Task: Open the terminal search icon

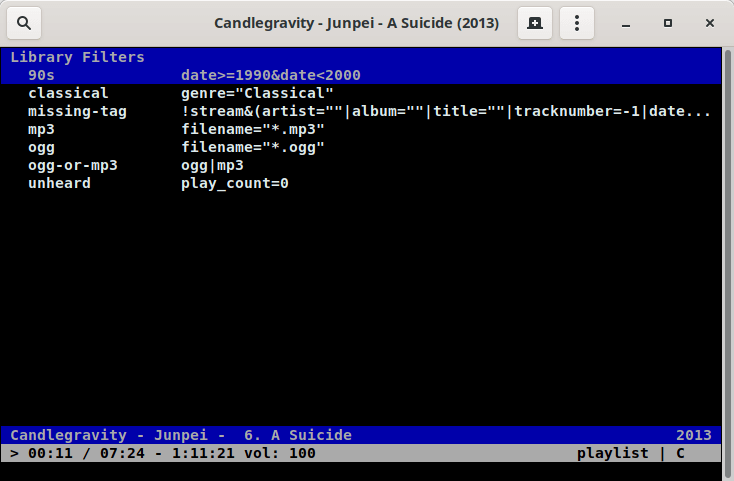Action: (x=24, y=23)
